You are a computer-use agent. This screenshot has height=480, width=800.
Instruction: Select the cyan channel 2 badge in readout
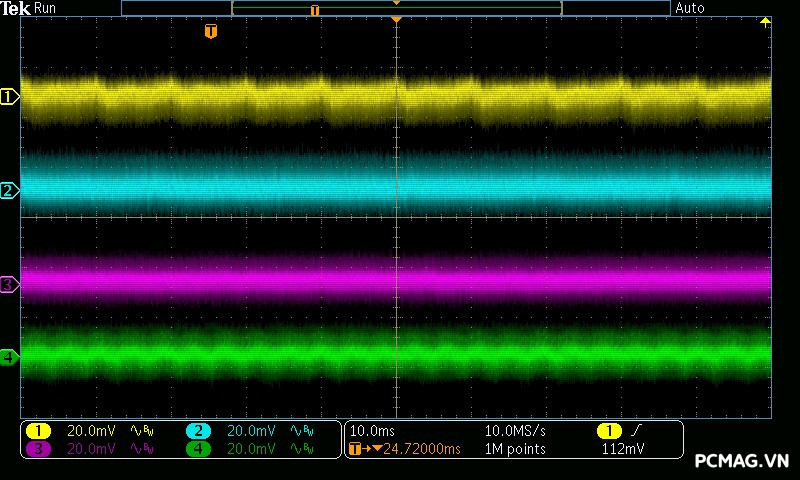click(x=198, y=431)
